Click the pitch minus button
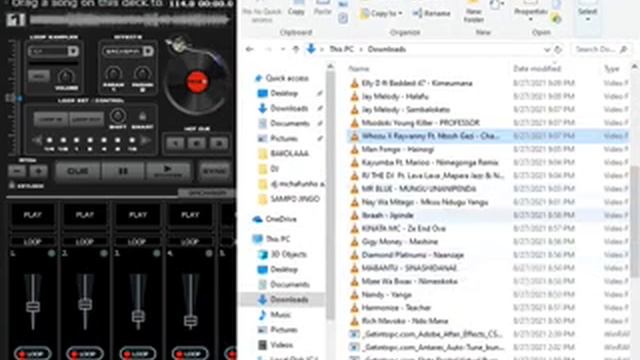Viewport: 640px width, 360px height. click(17, 171)
